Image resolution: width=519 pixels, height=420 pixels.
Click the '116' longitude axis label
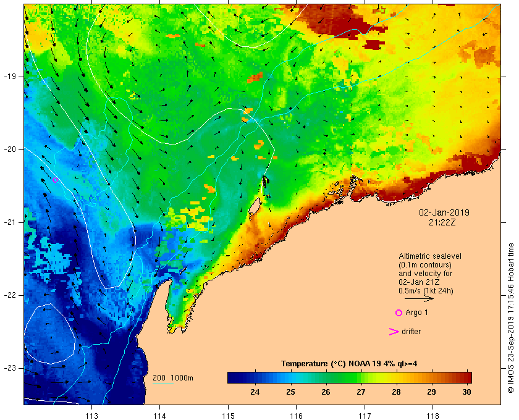pos(296,416)
